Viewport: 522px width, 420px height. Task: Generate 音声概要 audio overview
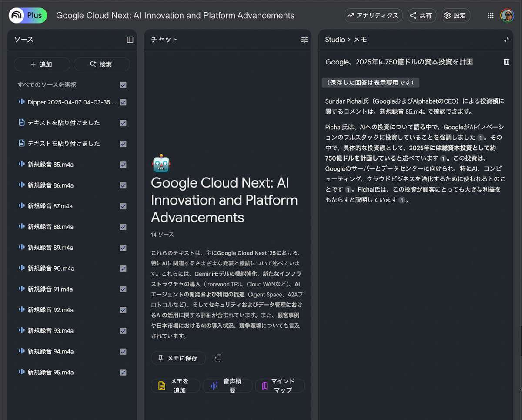[228, 386]
